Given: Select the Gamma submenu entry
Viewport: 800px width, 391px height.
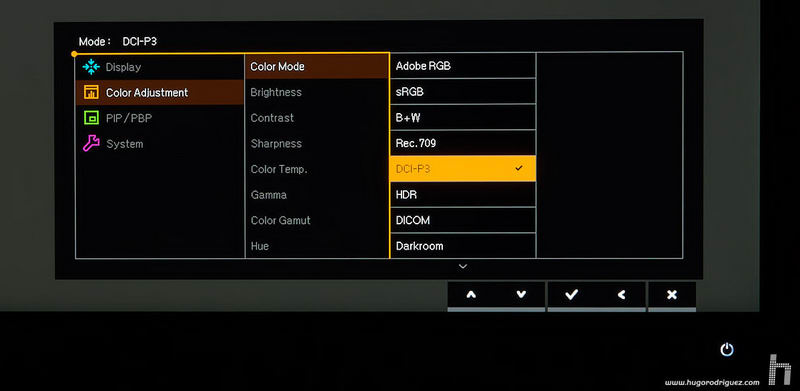Looking at the screenshot, I should pos(317,194).
